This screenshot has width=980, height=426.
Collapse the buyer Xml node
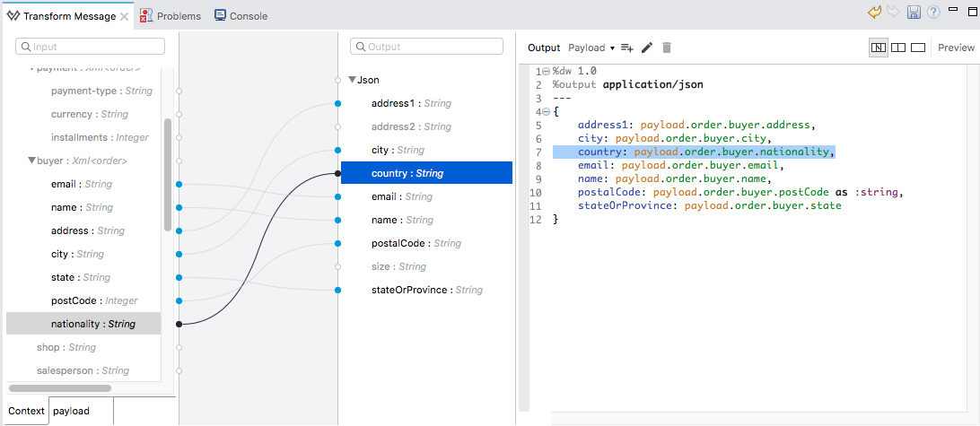(32, 161)
